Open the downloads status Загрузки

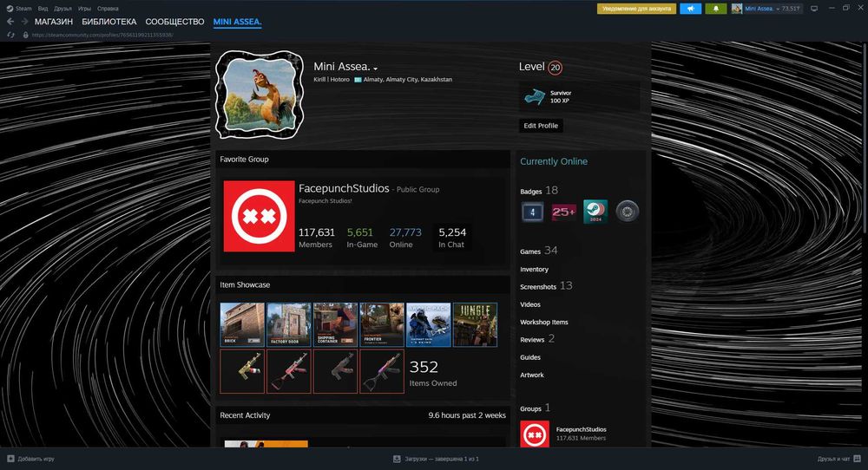pyautogui.click(x=436, y=459)
